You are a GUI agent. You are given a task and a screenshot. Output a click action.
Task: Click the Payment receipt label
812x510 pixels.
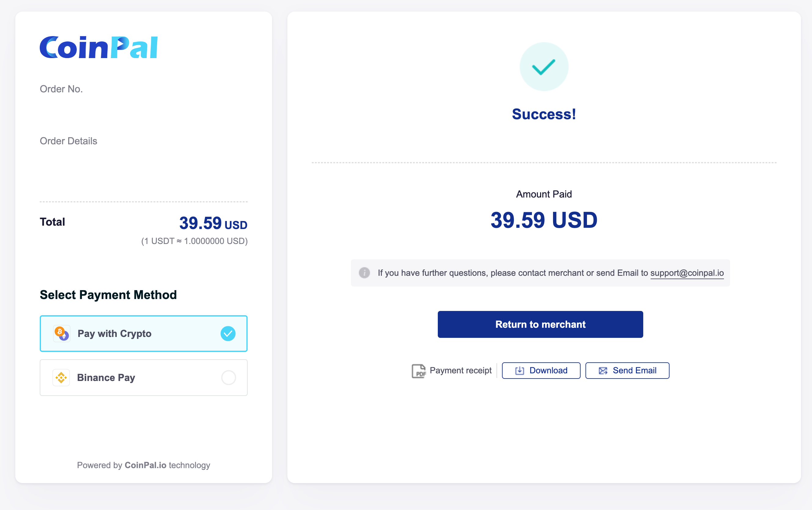pyautogui.click(x=460, y=371)
